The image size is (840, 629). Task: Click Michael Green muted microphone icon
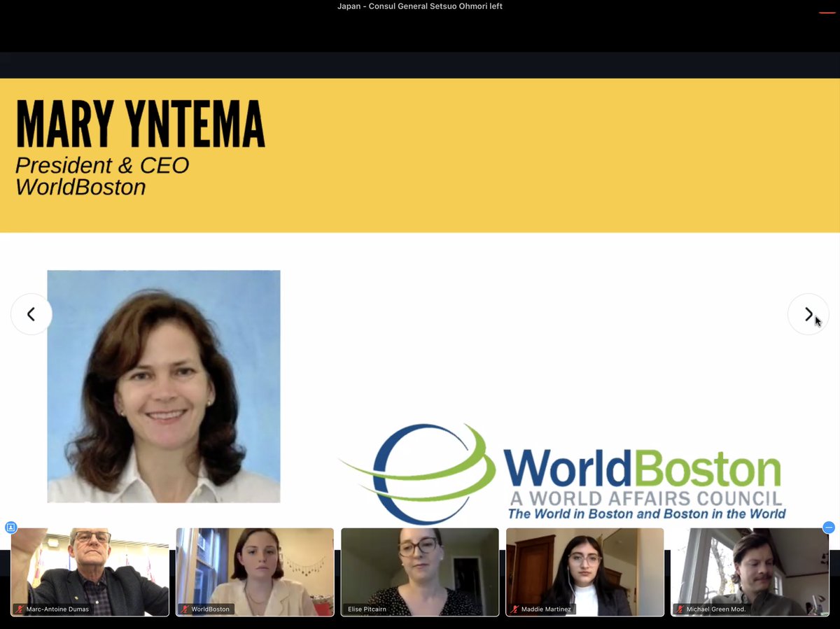tap(680, 609)
